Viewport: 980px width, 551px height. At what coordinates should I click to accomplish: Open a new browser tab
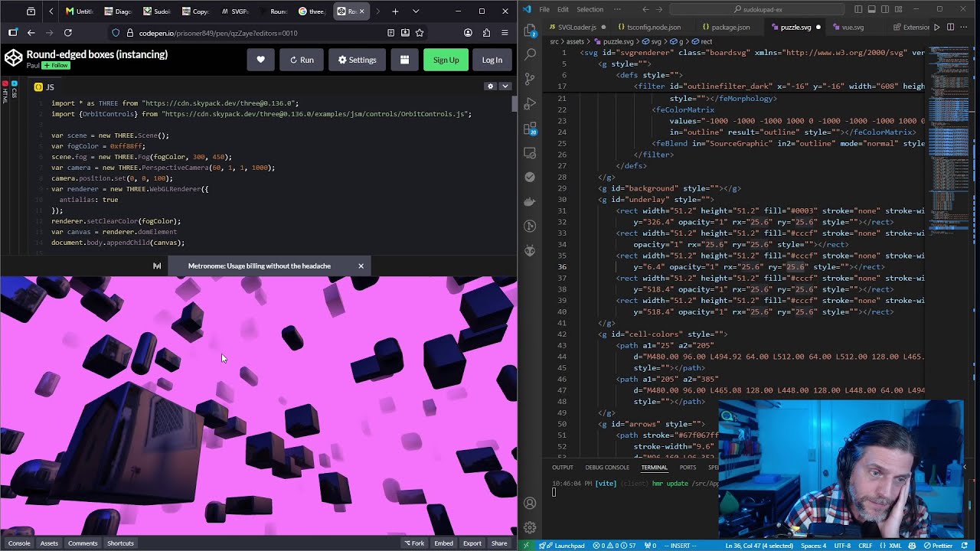[395, 11]
